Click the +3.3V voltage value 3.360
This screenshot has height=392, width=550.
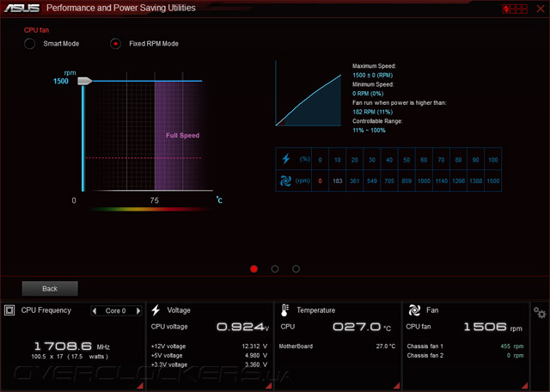(256, 364)
